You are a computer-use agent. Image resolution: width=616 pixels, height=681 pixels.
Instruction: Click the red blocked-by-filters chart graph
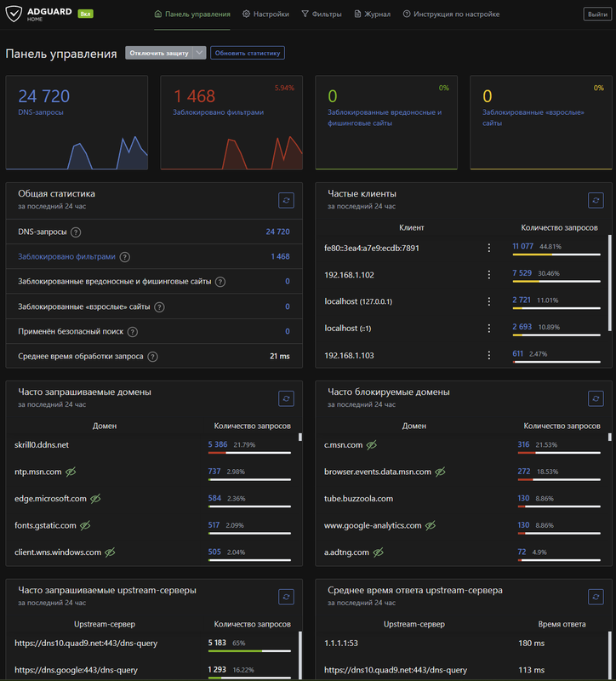click(x=231, y=152)
